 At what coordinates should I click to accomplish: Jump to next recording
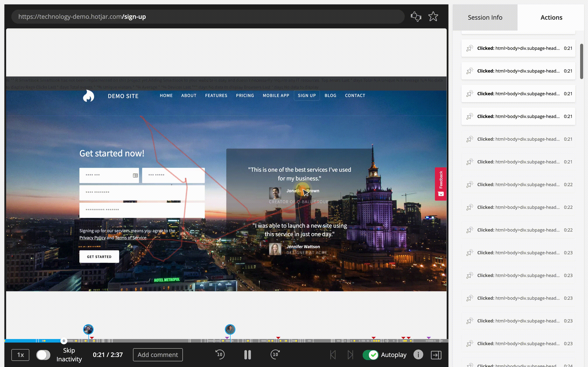[x=350, y=355]
